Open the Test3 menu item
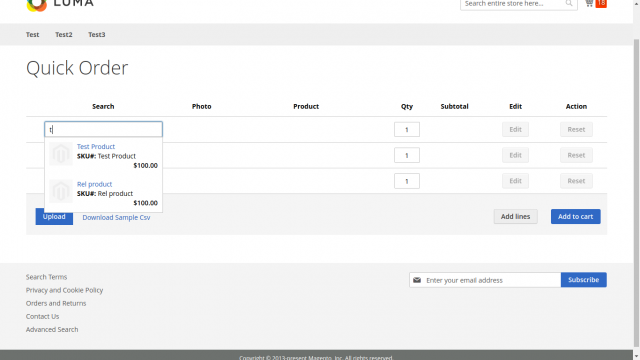Screen dimensions: 640x360 tap(97, 35)
